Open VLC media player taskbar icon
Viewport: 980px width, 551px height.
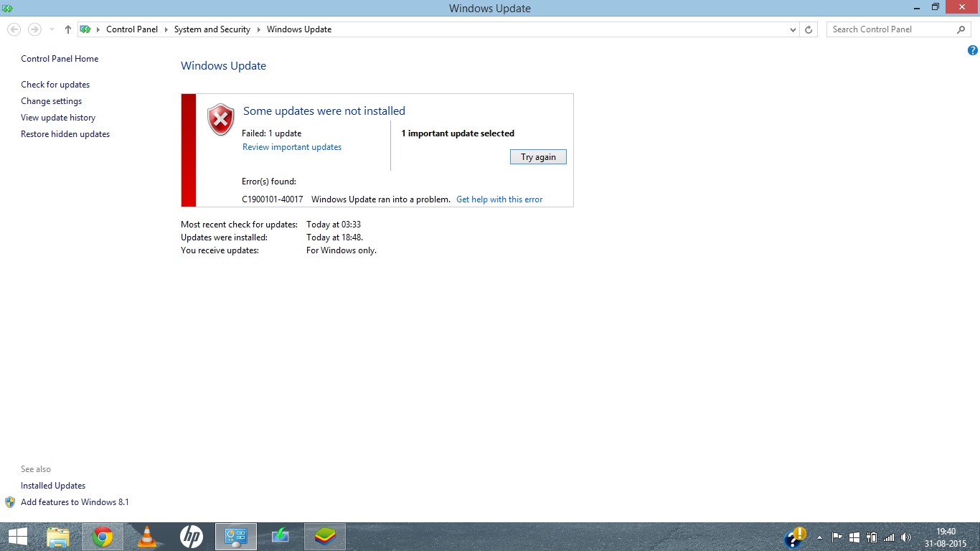pyautogui.click(x=147, y=537)
